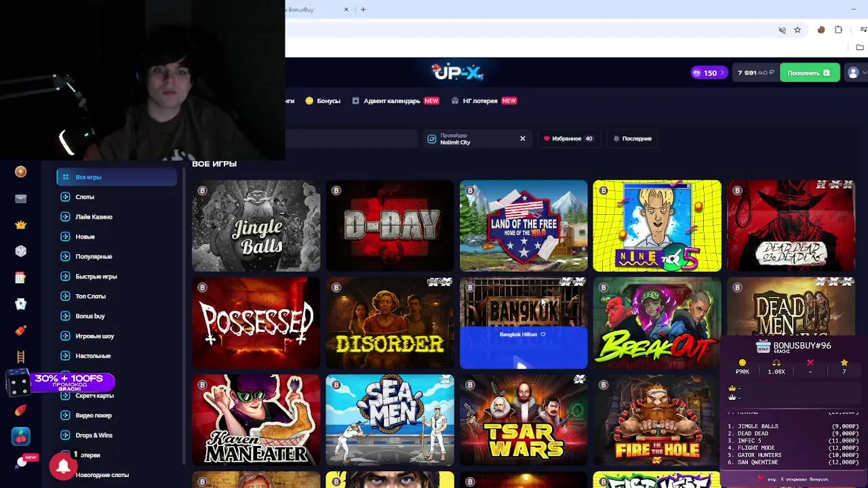This screenshot has width=868, height=488.
Task: Select Настольные category
Action: pos(117,356)
